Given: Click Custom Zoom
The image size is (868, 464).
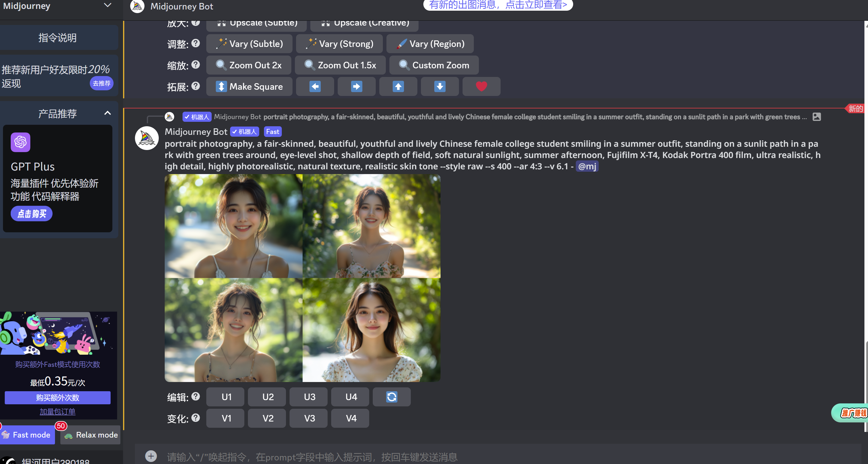Looking at the screenshot, I should [x=434, y=65].
